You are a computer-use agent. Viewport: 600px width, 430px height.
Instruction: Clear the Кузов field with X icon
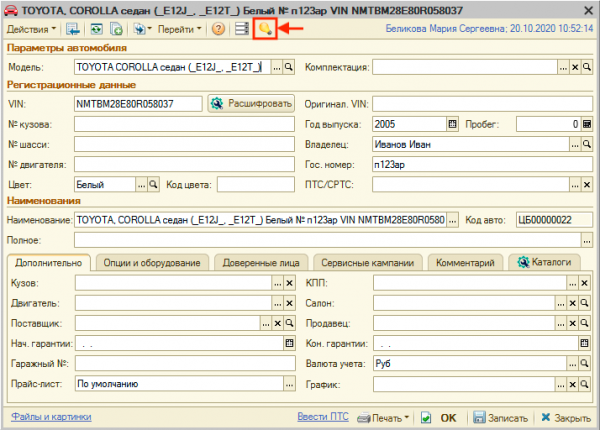tap(289, 283)
